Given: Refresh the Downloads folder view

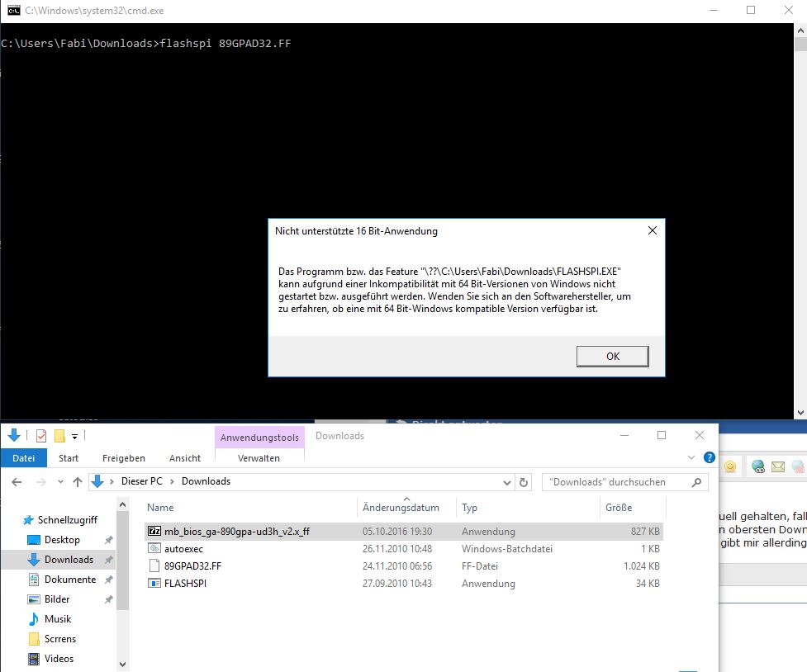Looking at the screenshot, I should point(524,482).
